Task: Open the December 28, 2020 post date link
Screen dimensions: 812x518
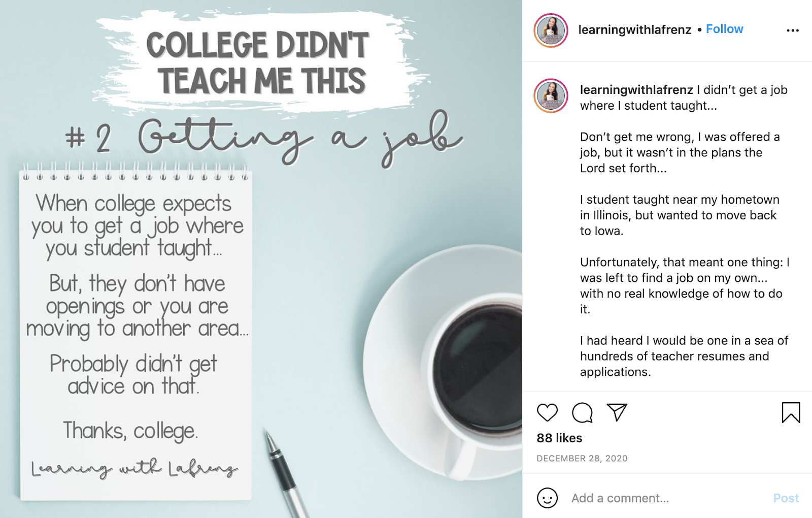Action: tap(582, 458)
